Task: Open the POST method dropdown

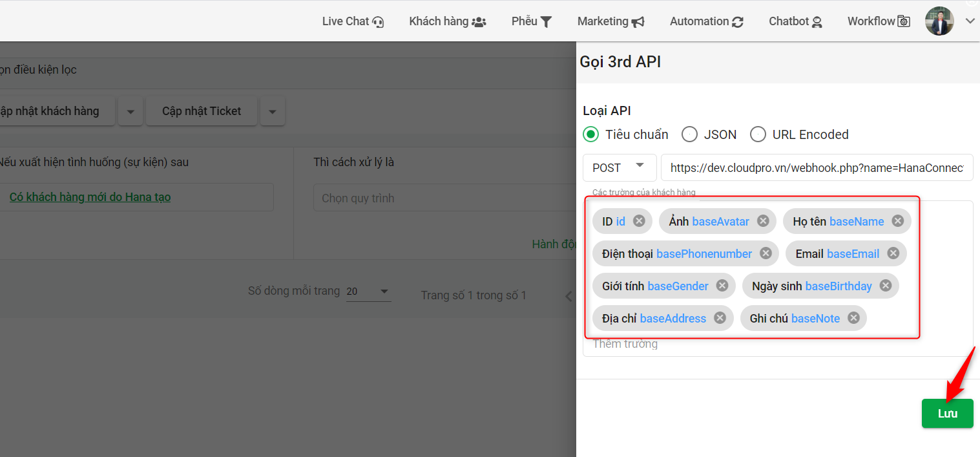Action: pyautogui.click(x=620, y=167)
